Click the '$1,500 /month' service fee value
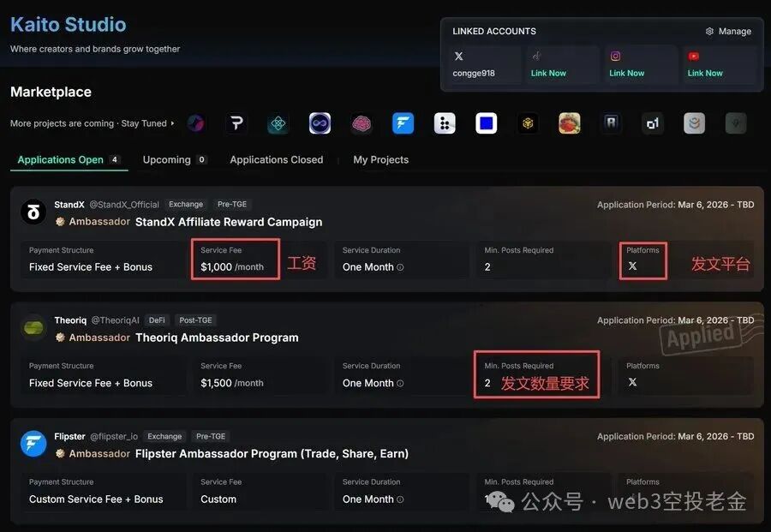The width and height of the screenshot is (771, 532). pos(232,383)
